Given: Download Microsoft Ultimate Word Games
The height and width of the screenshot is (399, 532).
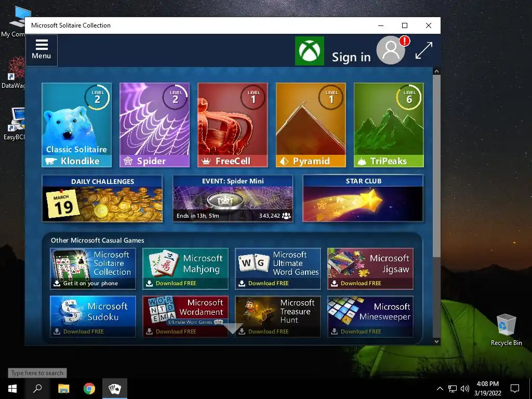Looking at the screenshot, I should [x=278, y=269].
